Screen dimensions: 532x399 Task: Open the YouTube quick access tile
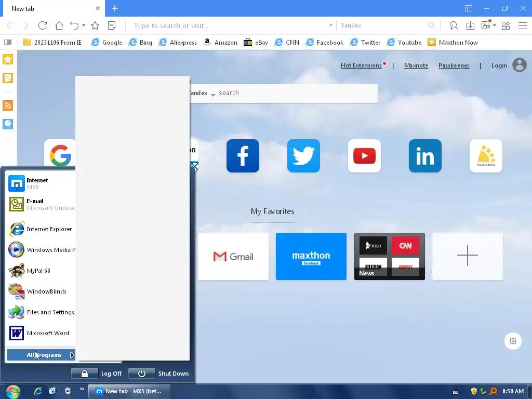point(364,156)
